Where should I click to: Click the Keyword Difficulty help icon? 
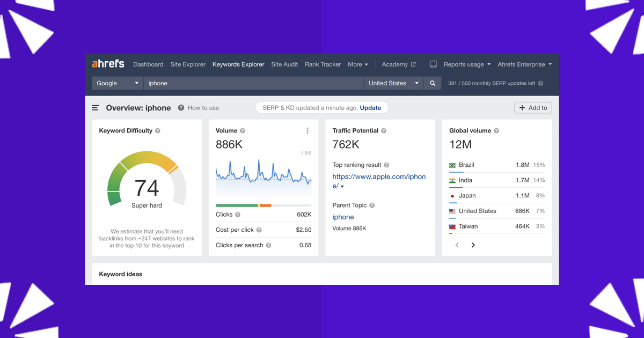pyautogui.click(x=158, y=131)
